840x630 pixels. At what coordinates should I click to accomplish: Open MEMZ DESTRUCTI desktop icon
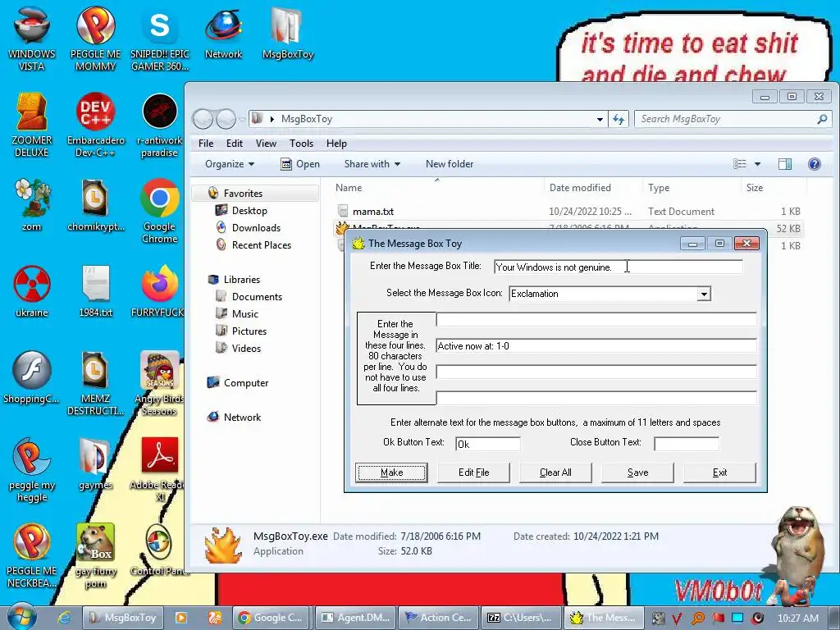point(95,382)
